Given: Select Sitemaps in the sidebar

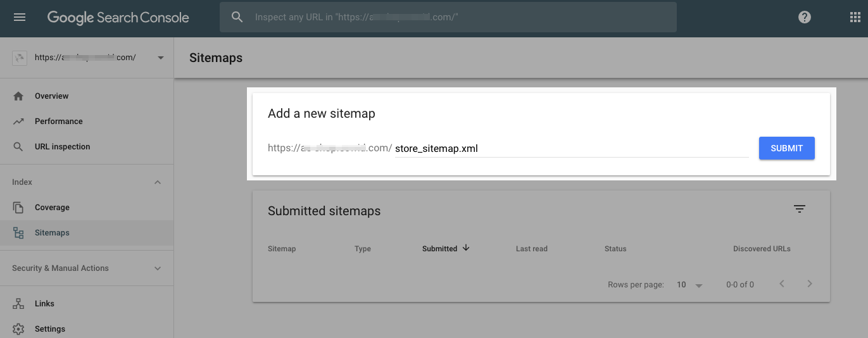Looking at the screenshot, I should click(52, 233).
